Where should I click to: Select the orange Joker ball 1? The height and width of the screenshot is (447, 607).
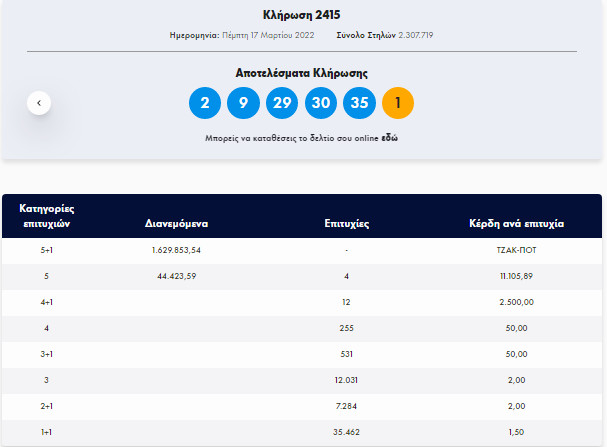(398, 103)
